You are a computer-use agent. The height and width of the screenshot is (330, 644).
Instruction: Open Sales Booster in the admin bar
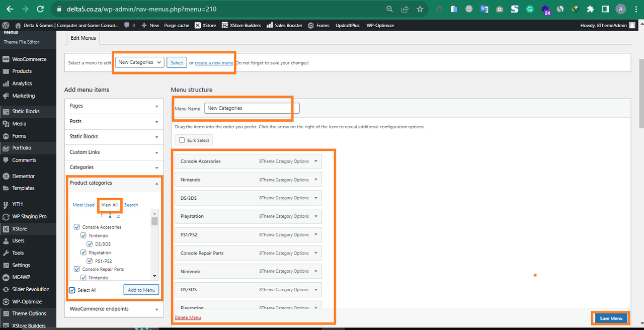click(x=284, y=25)
